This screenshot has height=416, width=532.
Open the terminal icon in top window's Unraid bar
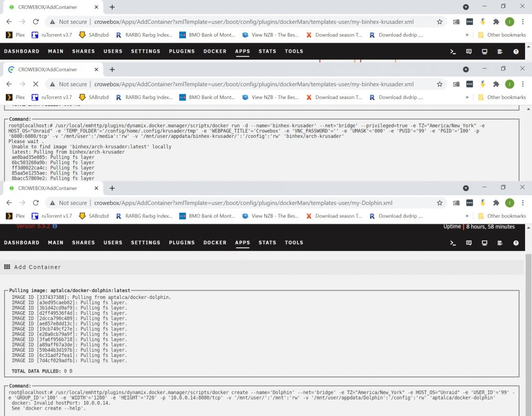coord(453,52)
